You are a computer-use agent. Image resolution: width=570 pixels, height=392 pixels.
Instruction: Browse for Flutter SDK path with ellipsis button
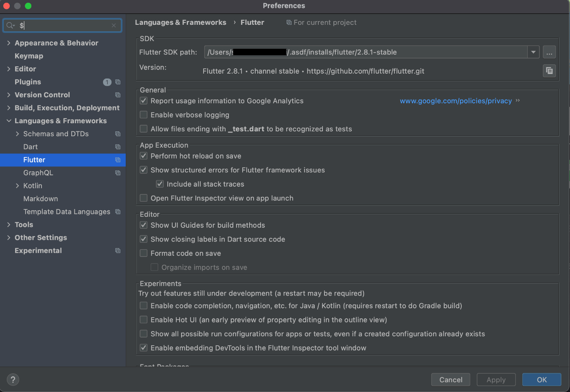(549, 52)
